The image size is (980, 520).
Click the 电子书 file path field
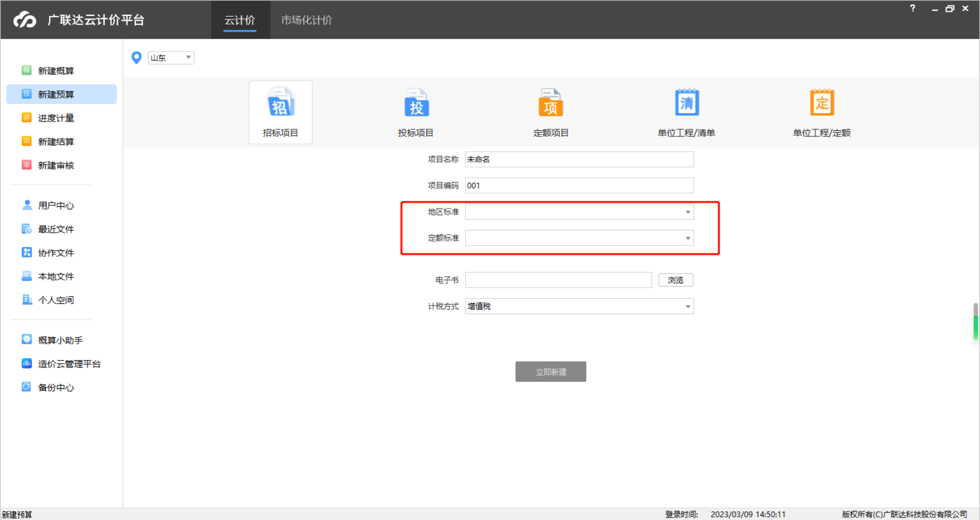(x=558, y=280)
